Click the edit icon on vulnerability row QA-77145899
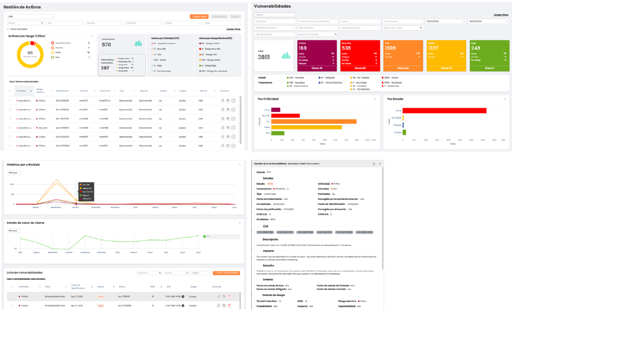Image resolution: width=644 pixels, height=362 pixels. pyautogui.click(x=218, y=305)
